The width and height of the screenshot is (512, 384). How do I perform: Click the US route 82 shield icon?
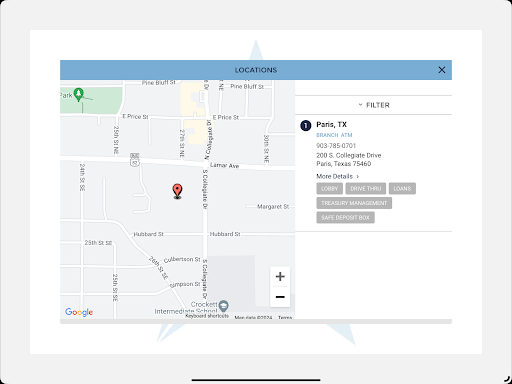tap(135, 160)
